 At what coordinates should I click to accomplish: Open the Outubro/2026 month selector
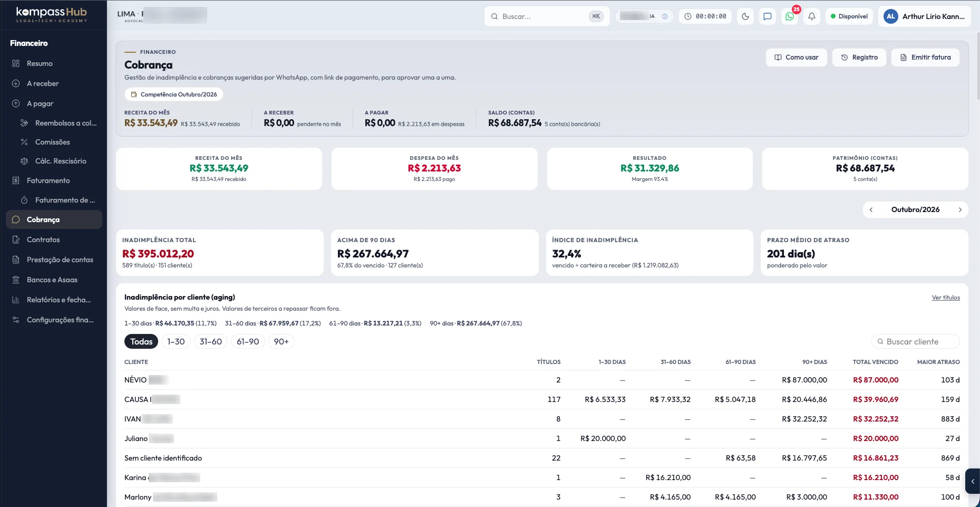pyautogui.click(x=915, y=209)
